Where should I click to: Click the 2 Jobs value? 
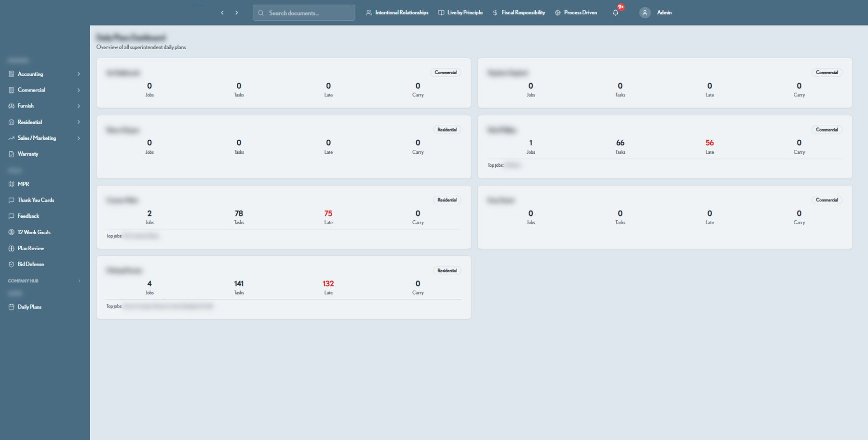pos(149,213)
